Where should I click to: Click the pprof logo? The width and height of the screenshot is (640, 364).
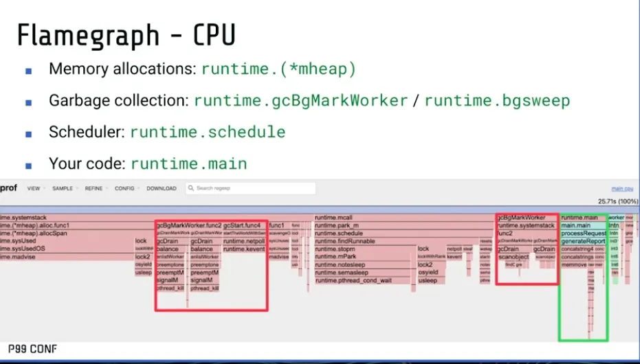(x=8, y=188)
